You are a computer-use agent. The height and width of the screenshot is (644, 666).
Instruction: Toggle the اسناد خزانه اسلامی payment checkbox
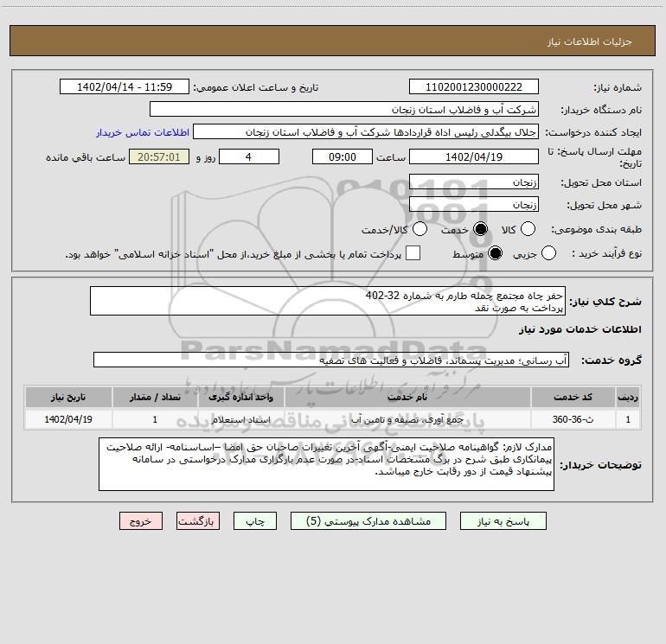pos(413,253)
